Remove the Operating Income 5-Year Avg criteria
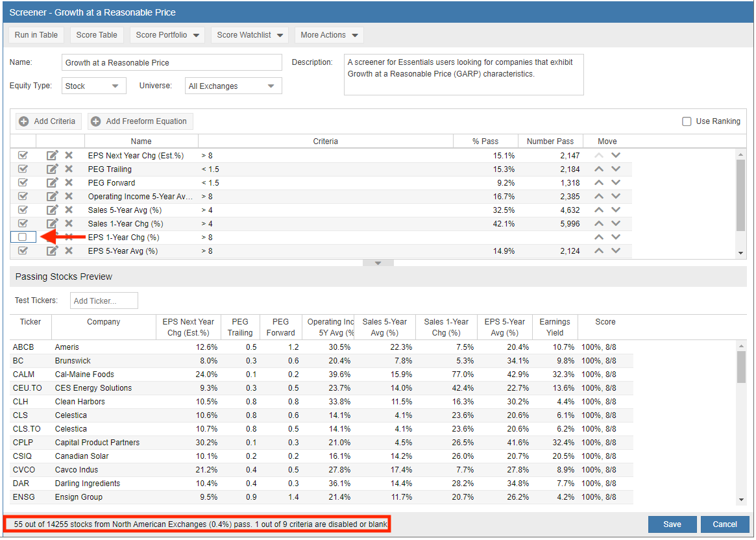Viewport: 756px width, 540px height. (x=69, y=196)
